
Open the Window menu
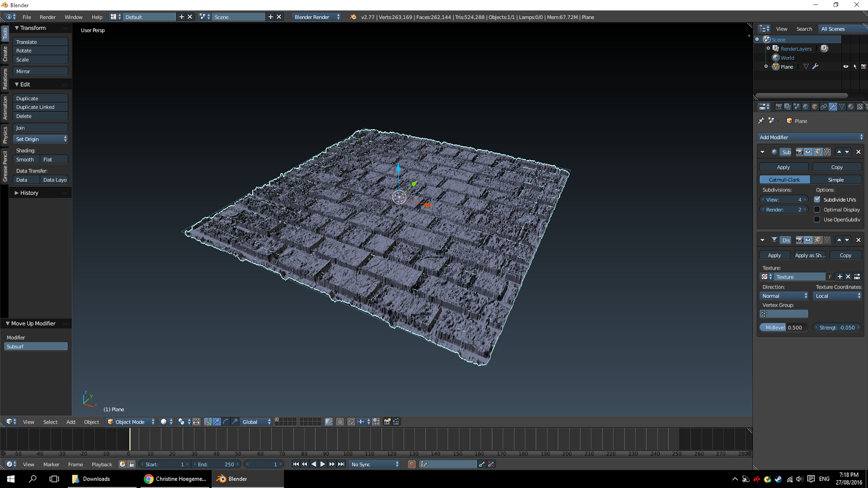point(74,17)
